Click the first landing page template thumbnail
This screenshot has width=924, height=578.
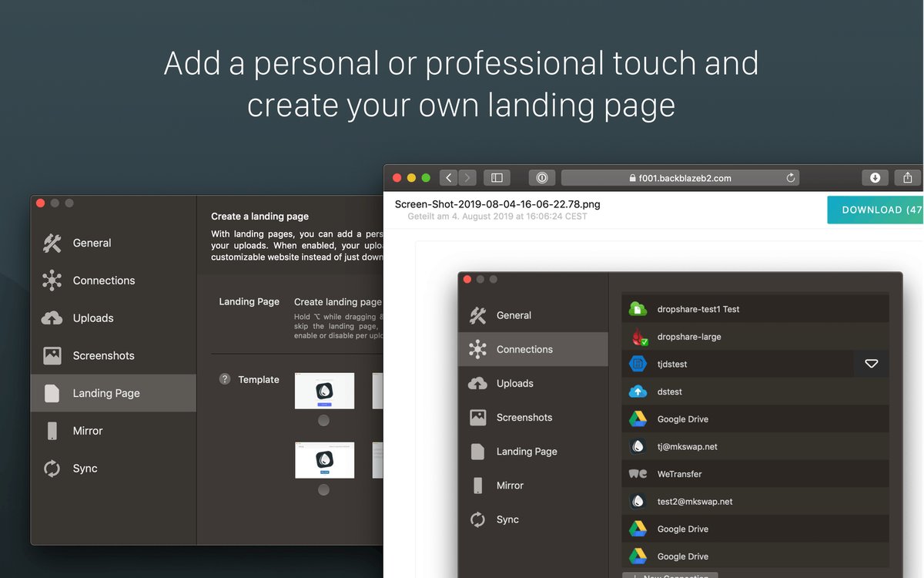coord(324,391)
